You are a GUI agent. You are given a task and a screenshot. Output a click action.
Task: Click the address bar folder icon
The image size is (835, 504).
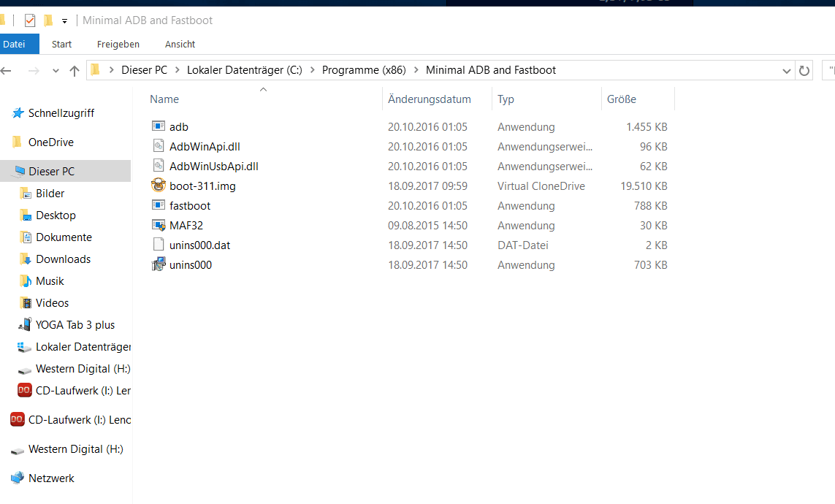pos(95,69)
